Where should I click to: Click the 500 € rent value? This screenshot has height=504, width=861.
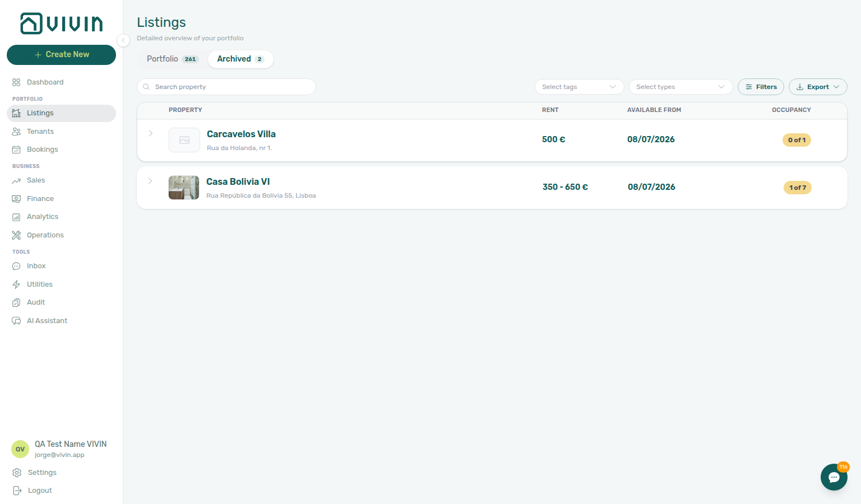(x=554, y=139)
